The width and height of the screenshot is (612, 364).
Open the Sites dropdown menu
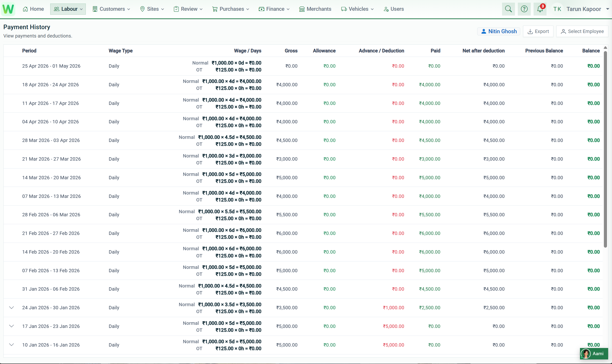coord(152,9)
